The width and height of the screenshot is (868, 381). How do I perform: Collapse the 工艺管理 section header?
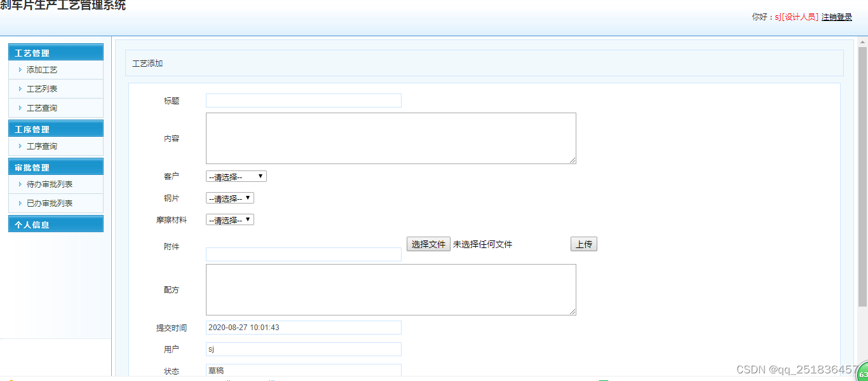(x=56, y=52)
